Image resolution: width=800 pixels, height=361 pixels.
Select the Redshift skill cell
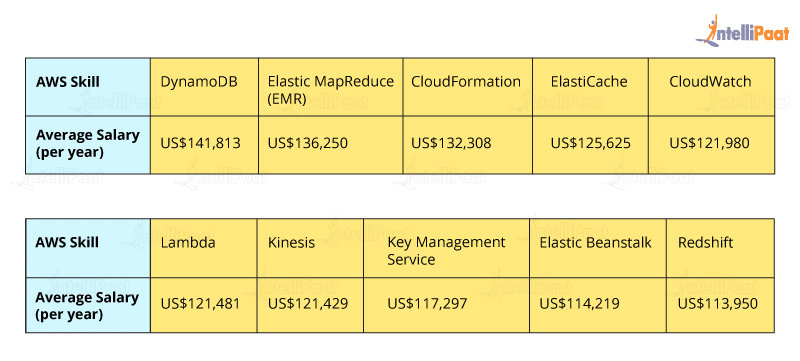point(720,248)
